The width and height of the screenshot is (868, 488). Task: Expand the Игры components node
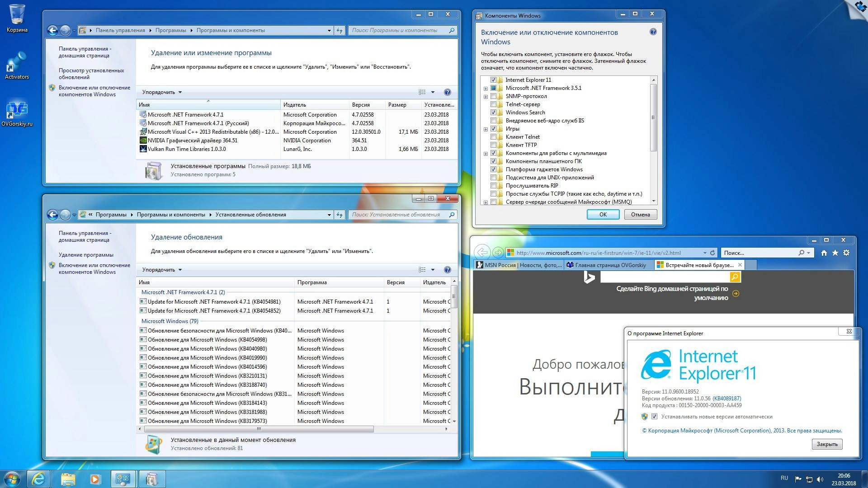[x=485, y=129]
